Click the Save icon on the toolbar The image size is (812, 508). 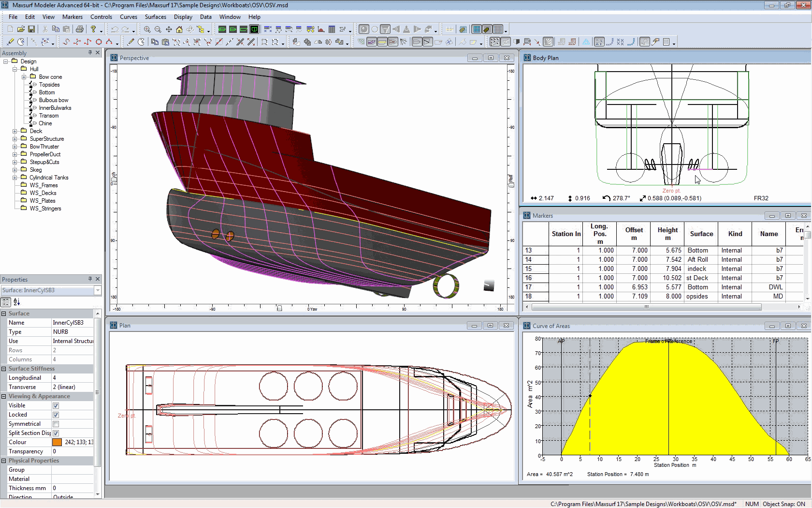[31, 29]
